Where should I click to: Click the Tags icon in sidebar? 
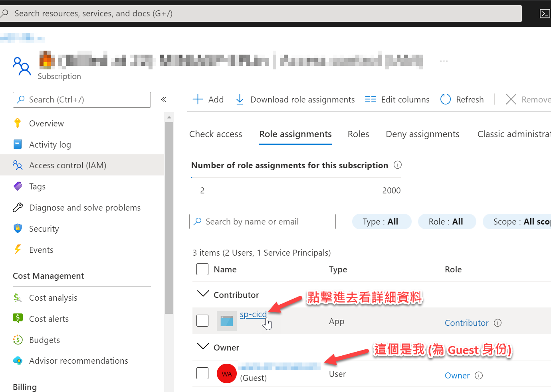click(18, 186)
